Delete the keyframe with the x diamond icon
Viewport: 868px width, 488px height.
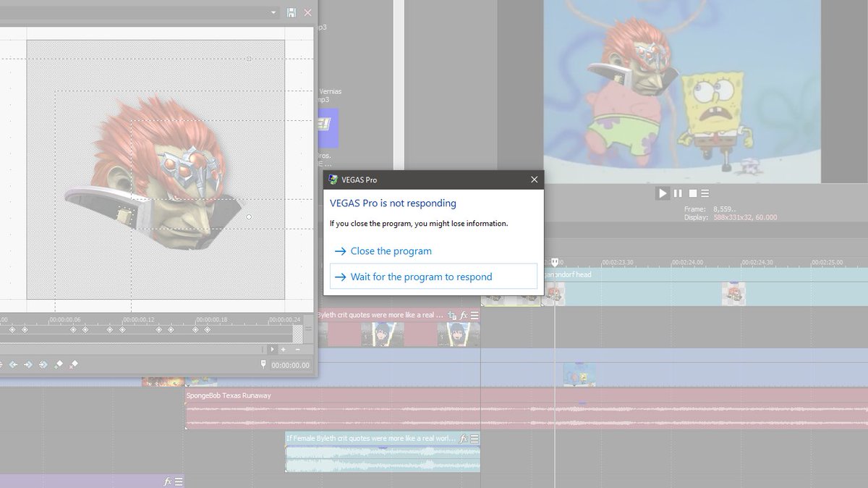point(74,365)
